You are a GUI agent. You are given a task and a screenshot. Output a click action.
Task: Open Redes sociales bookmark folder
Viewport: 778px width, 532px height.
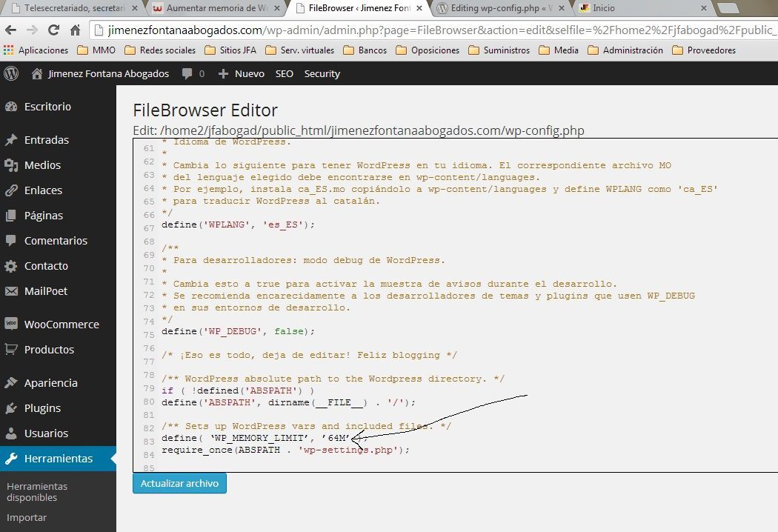pyautogui.click(x=160, y=50)
